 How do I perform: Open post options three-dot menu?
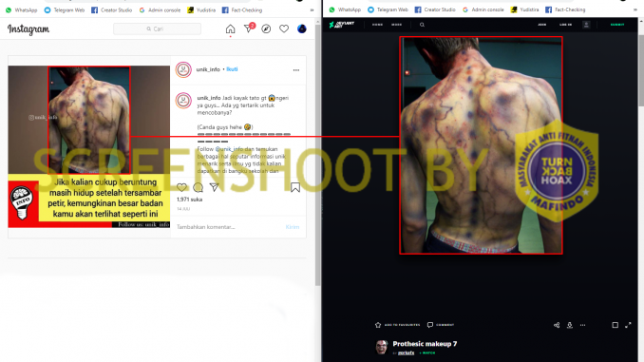tap(296, 70)
